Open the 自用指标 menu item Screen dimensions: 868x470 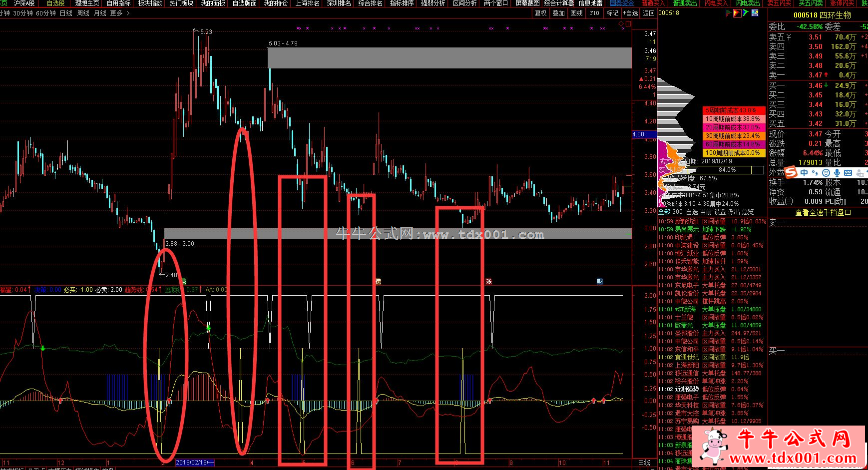click(118, 3)
